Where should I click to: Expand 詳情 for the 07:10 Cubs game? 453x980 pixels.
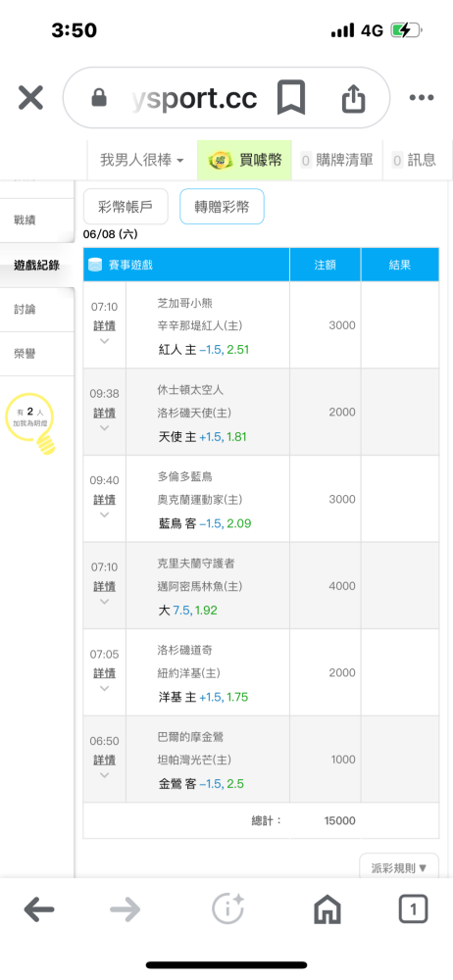pos(105,326)
